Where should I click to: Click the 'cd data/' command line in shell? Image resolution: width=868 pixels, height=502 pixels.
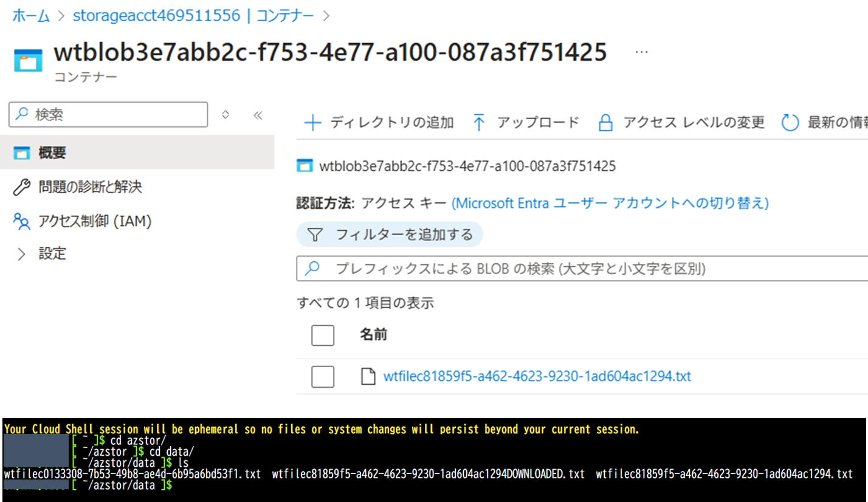tap(172, 452)
